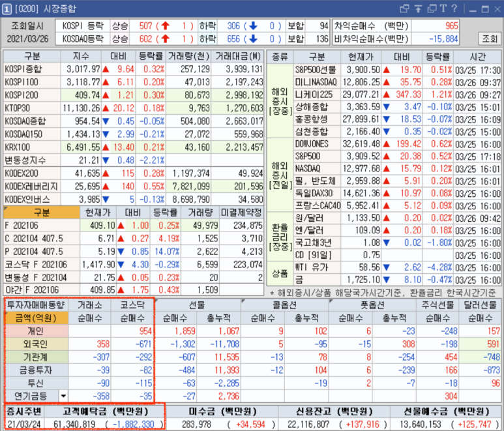Select the KRX100 row label
Screen dimensions: 504x431
coord(32,147)
